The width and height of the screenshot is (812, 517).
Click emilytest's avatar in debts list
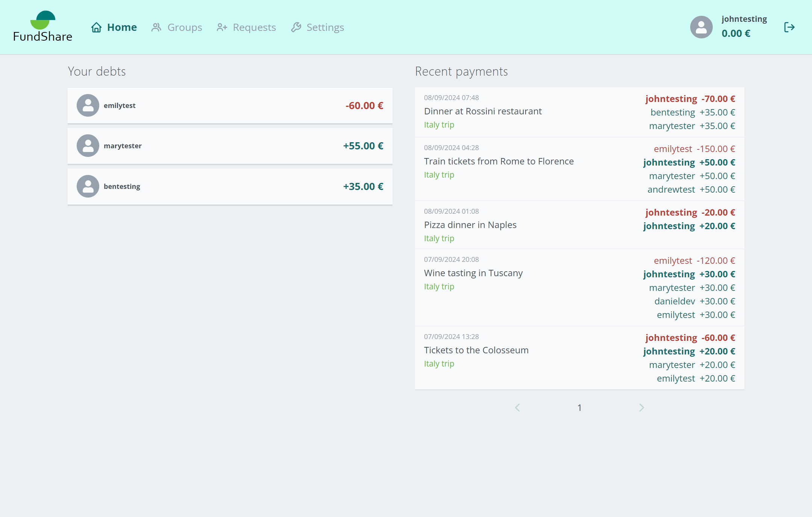tap(88, 105)
